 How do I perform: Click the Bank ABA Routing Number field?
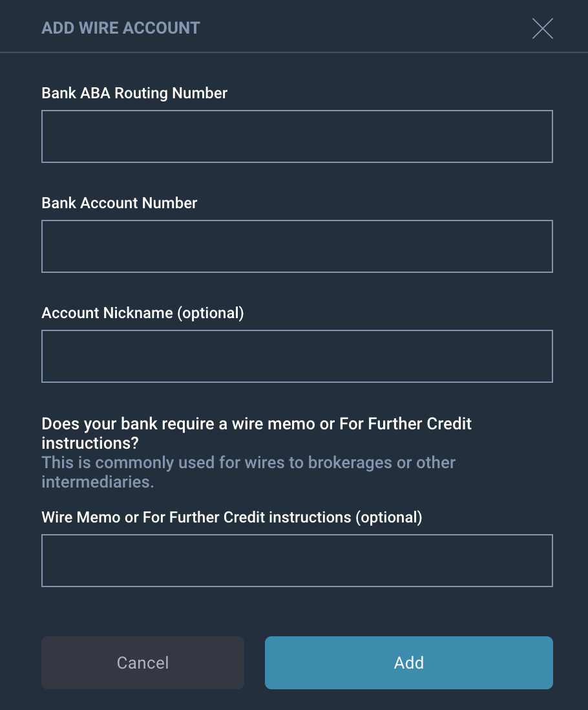click(x=297, y=136)
